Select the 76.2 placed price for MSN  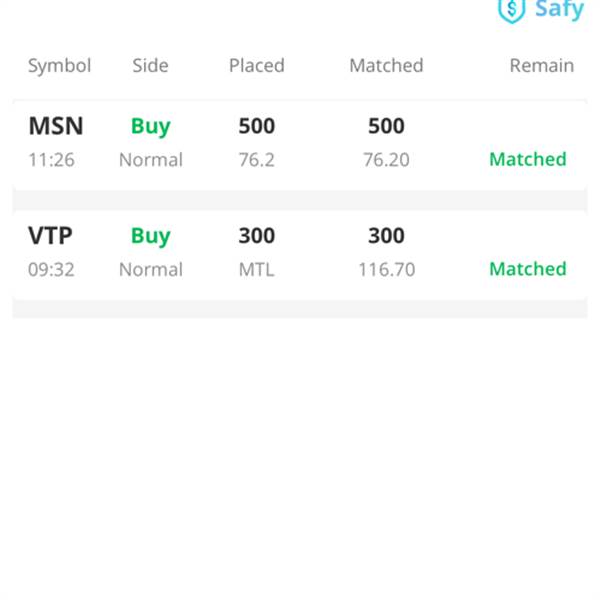click(257, 160)
